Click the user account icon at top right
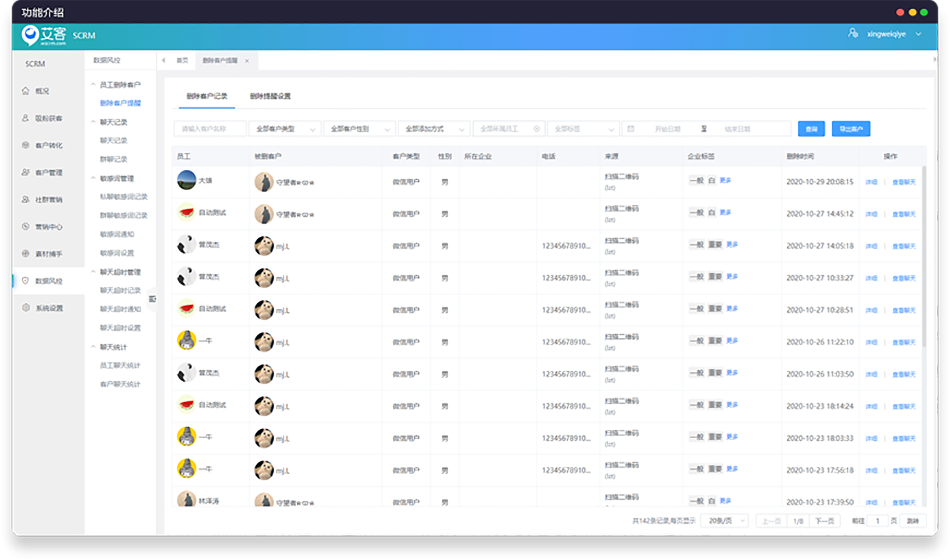Viewport: 950px width, 560px height. (x=853, y=34)
